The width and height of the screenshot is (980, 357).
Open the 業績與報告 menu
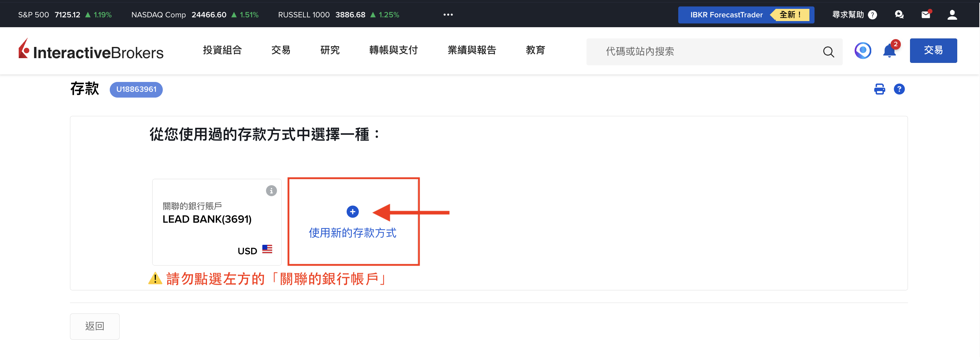pyautogui.click(x=472, y=50)
